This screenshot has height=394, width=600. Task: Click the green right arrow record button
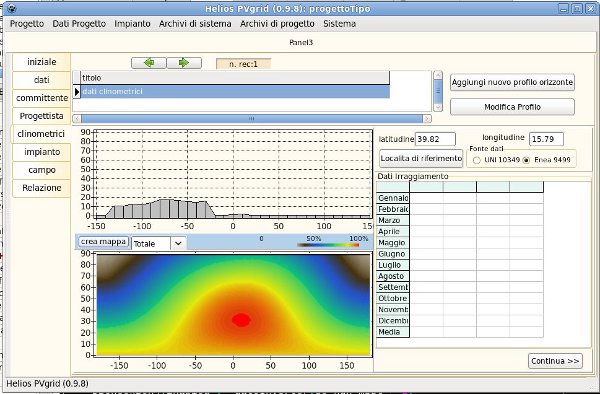pos(184,63)
